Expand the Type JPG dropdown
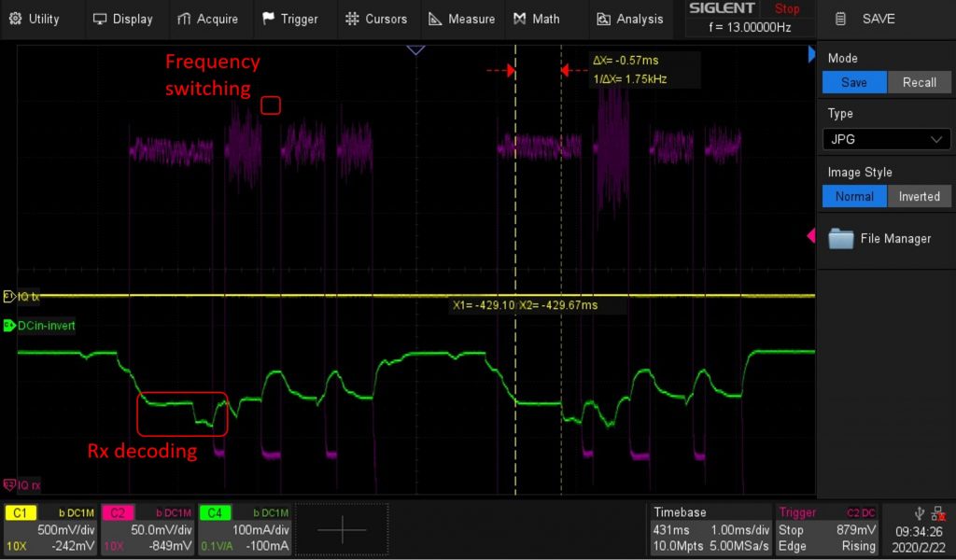Viewport: 956px width, 560px height. 885,139
